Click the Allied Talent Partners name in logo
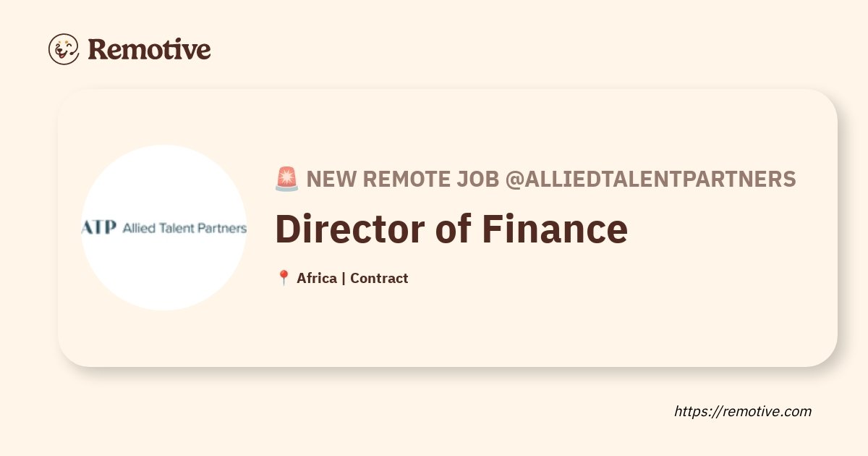 pyautogui.click(x=184, y=228)
